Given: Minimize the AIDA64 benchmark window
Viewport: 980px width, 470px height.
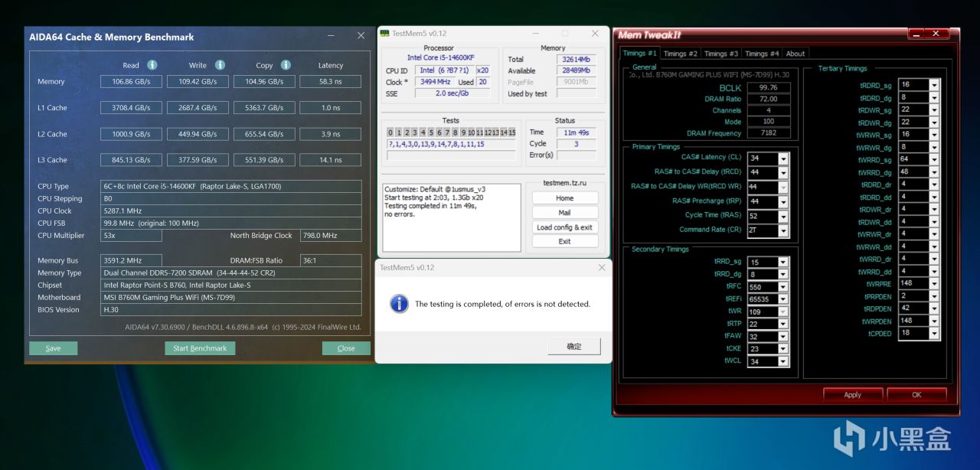Looking at the screenshot, I should coord(331,36).
